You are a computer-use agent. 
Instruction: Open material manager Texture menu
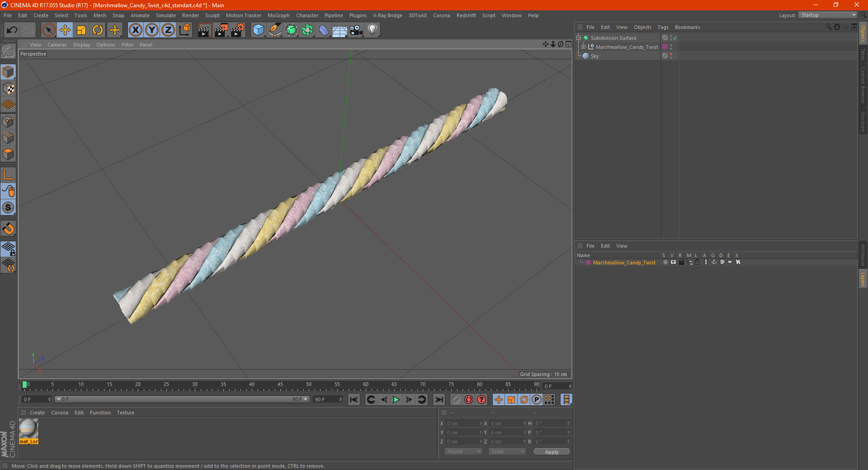coord(125,413)
